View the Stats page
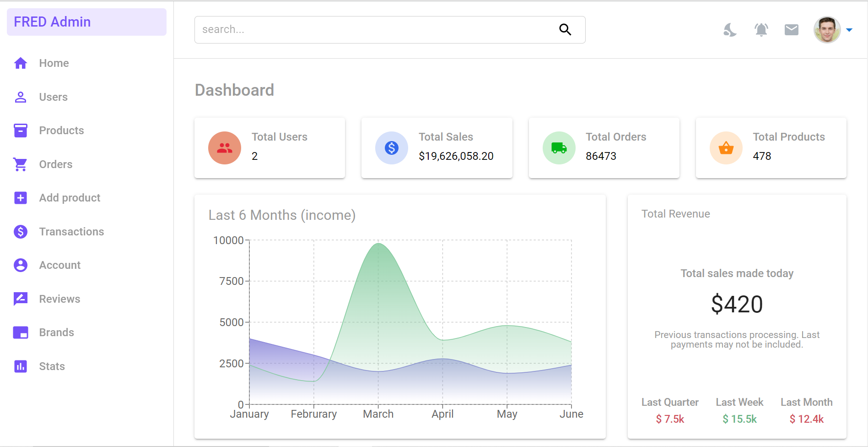868x447 pixels. click(x=52, y=366)
